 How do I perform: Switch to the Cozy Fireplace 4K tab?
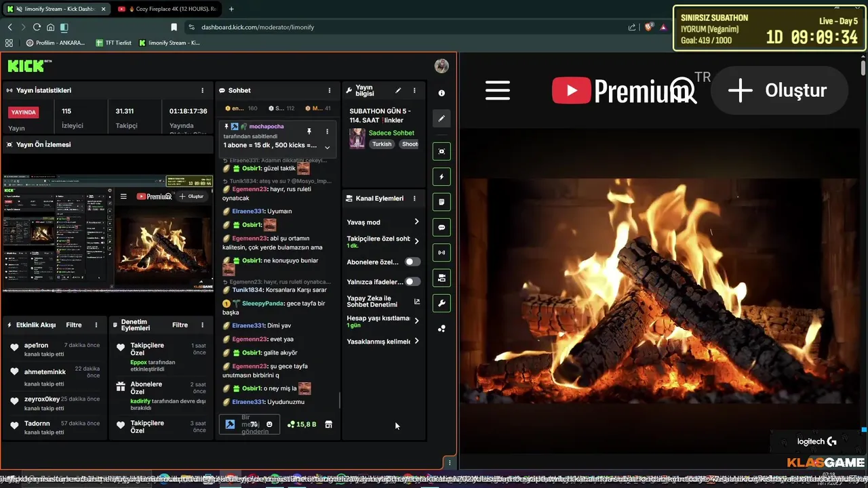pos(167,9)
